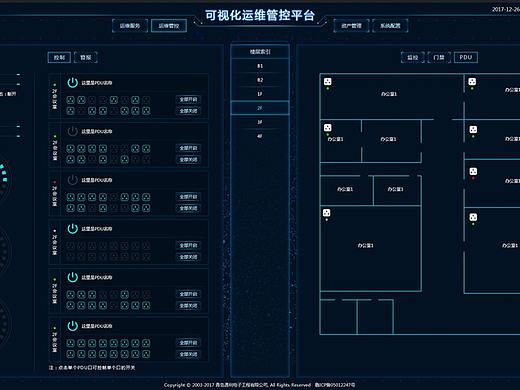Toggle second socket in first PDU panel's top row
This screenshot has width=520, height=390.
click(81, 100)
